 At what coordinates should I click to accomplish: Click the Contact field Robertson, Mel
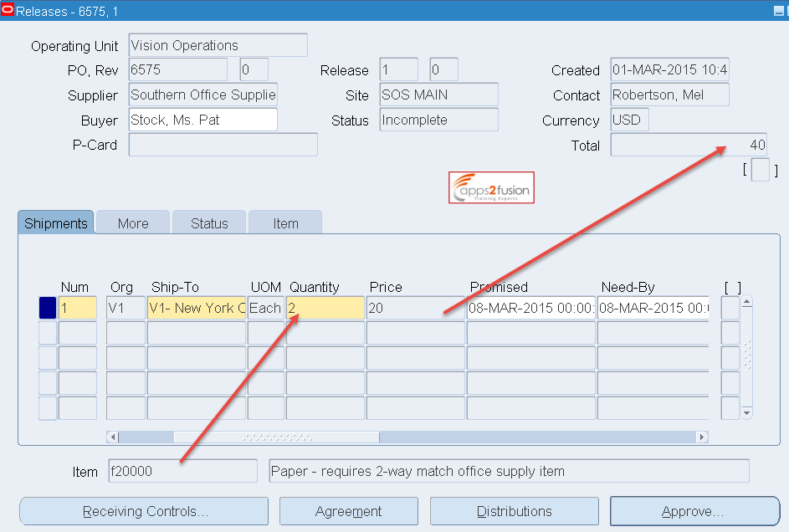tap(669, 95)
